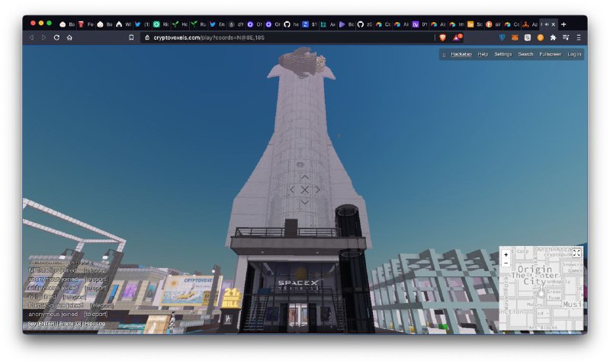This screenshot has width=610, height=364.
Task: Go back using browser back arrow
Action: [x=31, y=37]
